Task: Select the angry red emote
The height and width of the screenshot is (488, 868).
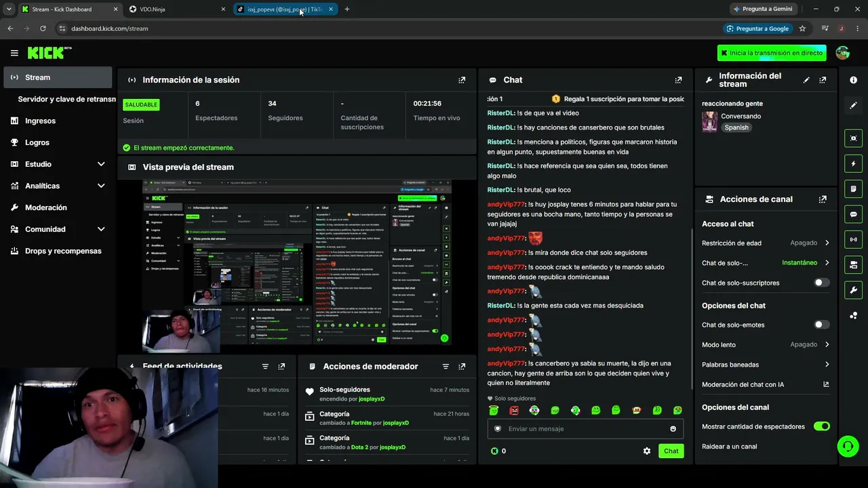Action: tap(514, 410)
